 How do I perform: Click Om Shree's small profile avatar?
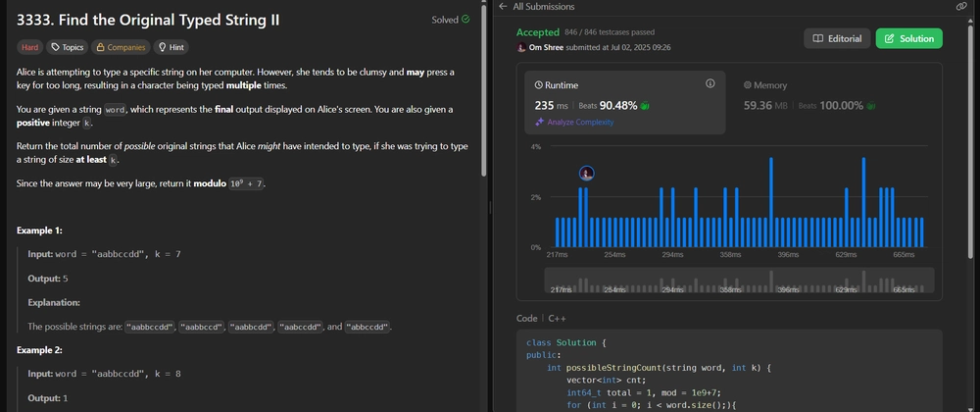tap(521, 47)
